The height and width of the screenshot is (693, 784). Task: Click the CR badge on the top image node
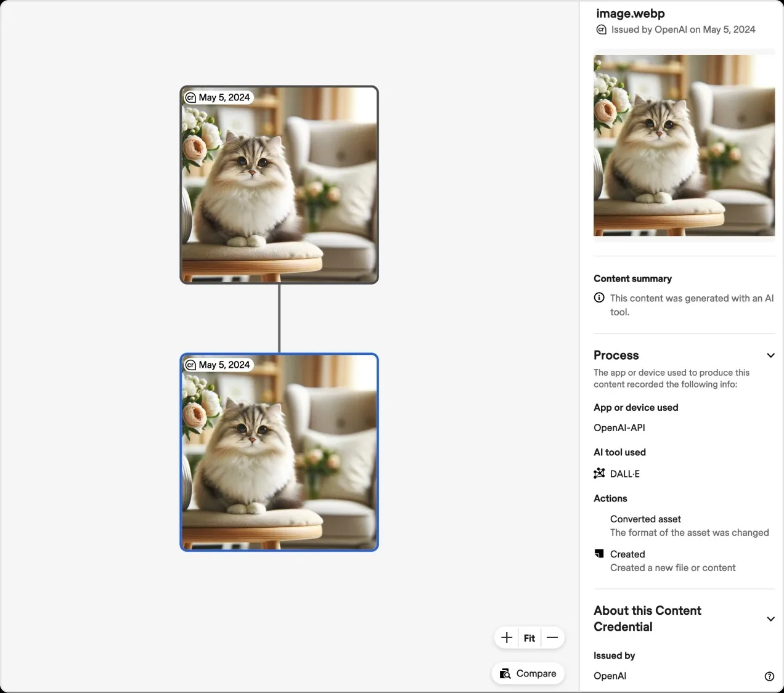point(191,97)
